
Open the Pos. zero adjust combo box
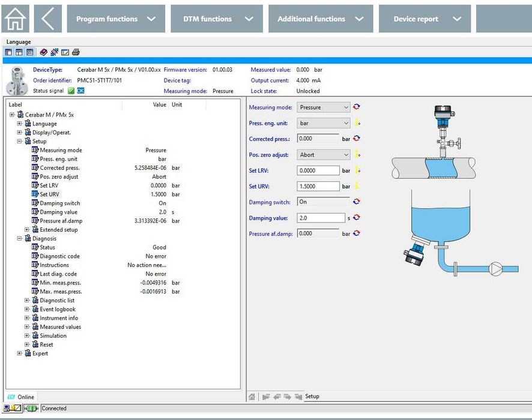tap(323, 155)
